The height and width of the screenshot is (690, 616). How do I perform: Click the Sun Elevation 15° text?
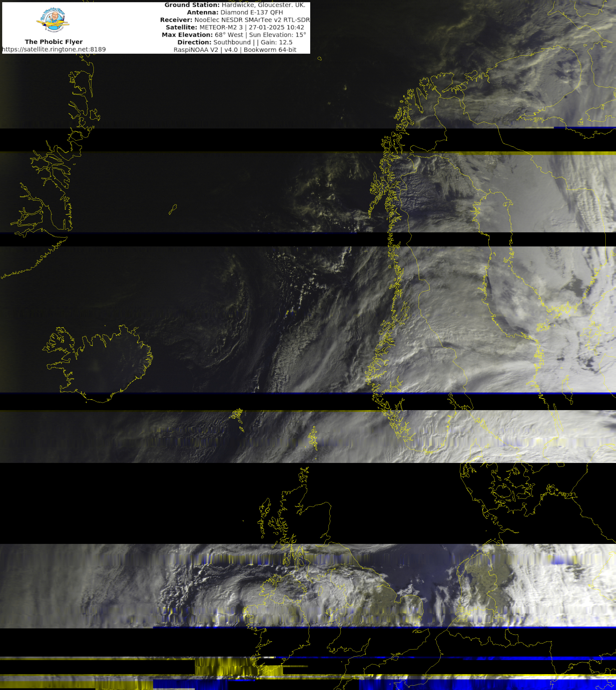(x=278, y=35)
